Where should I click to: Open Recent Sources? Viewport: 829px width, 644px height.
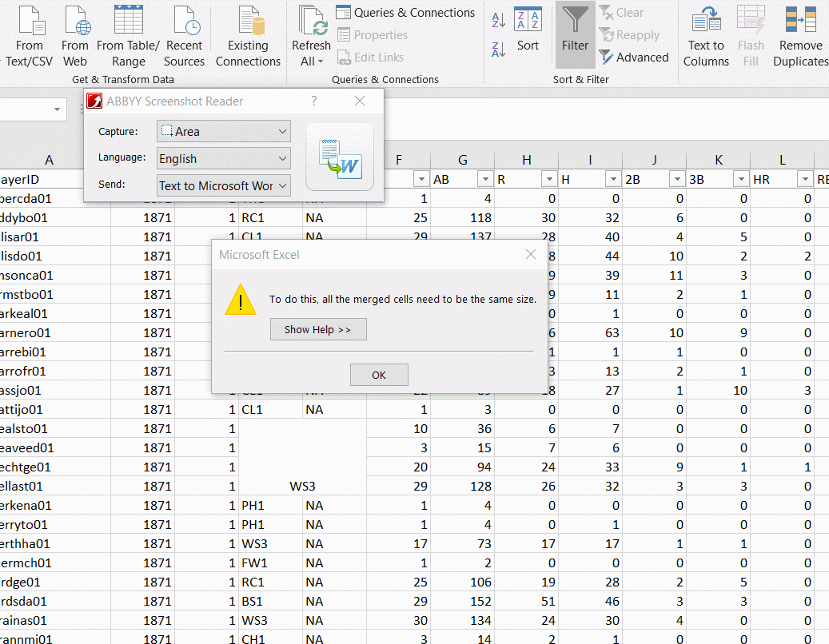pos(184,36)
